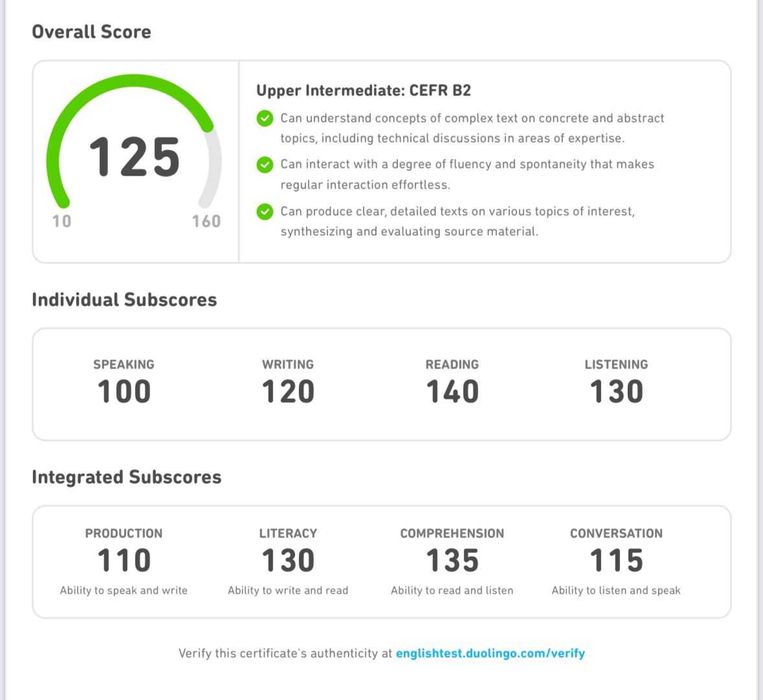
Task: Click 'Verify this certificate's authenticity at' text
Action: 285,653
